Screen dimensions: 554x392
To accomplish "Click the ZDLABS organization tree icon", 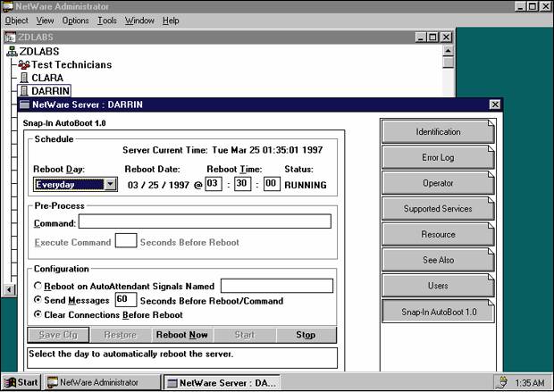I will coord(12,51).
